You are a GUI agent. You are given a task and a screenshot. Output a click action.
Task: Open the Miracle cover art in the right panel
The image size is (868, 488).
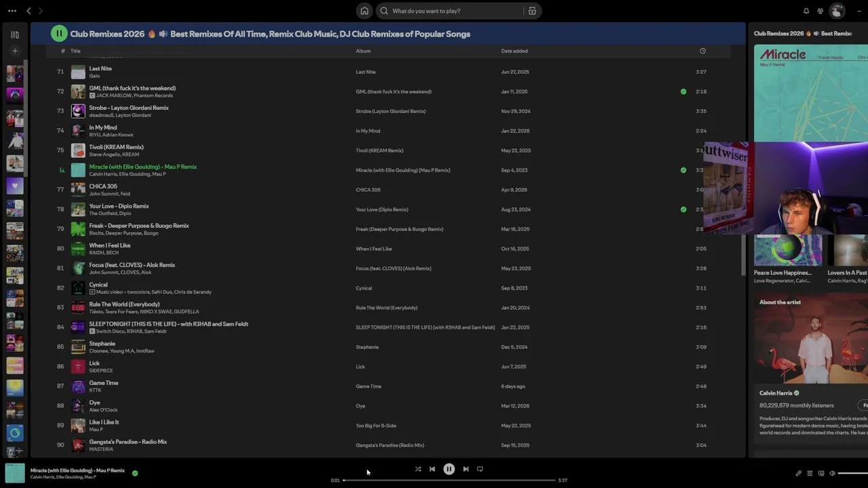(x=811, y=94)
